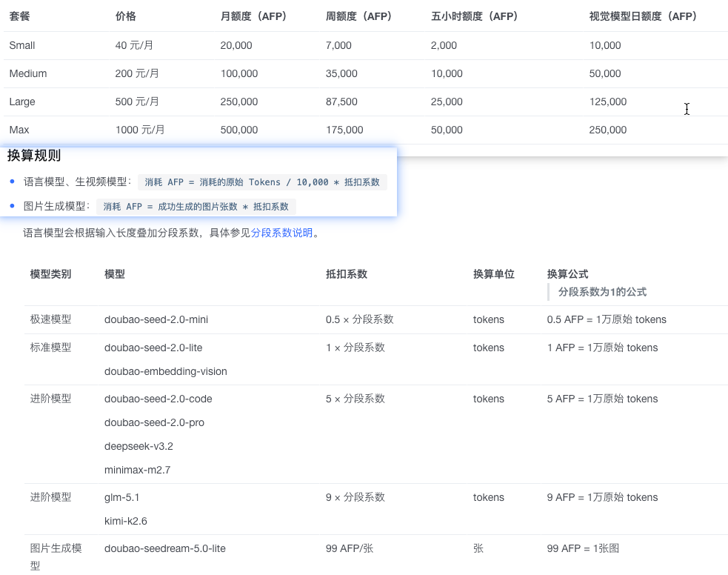The image size is (728, 575).
Task: Click the 0.5 × 分段系数 cell
Action: click(x=359, y=319)
